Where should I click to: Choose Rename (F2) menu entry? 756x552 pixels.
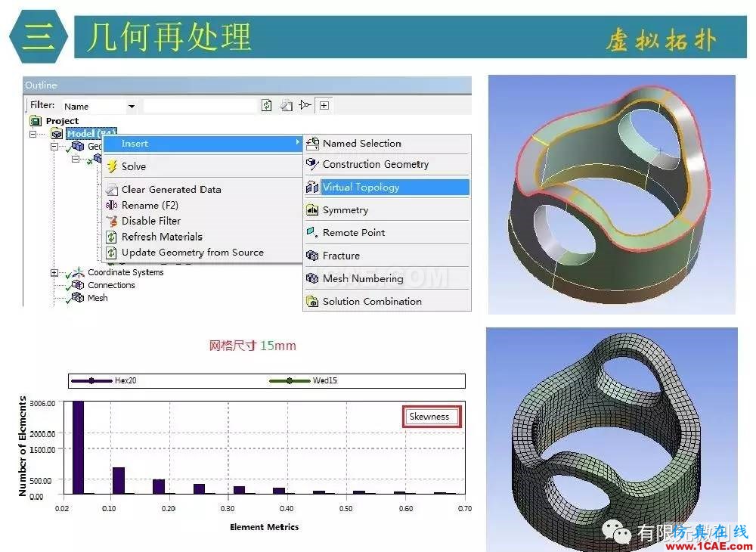[x=203, y=206]
